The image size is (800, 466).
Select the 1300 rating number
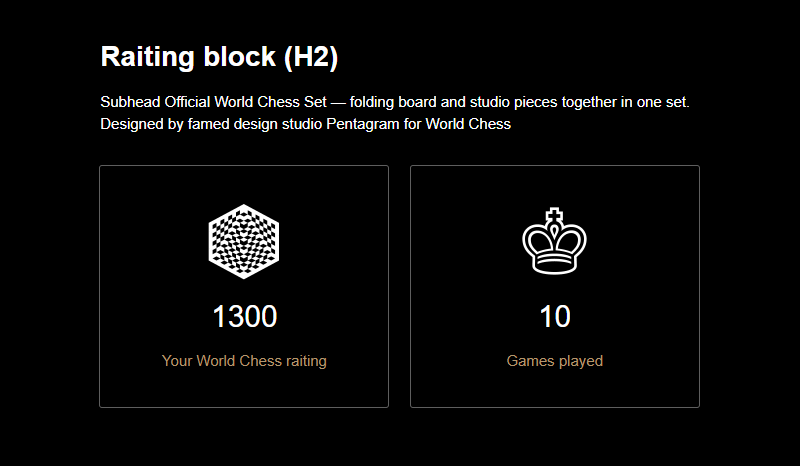coord(245,316)
